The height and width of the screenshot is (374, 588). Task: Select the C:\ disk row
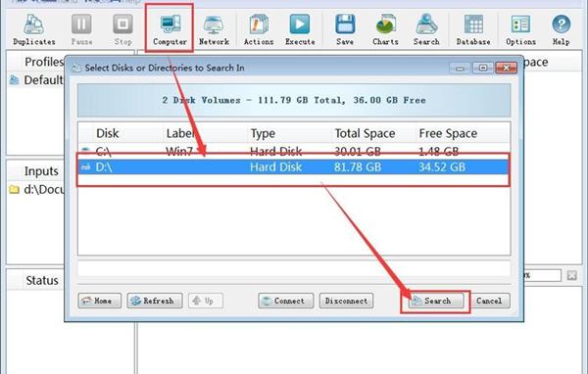click(294, 151)
